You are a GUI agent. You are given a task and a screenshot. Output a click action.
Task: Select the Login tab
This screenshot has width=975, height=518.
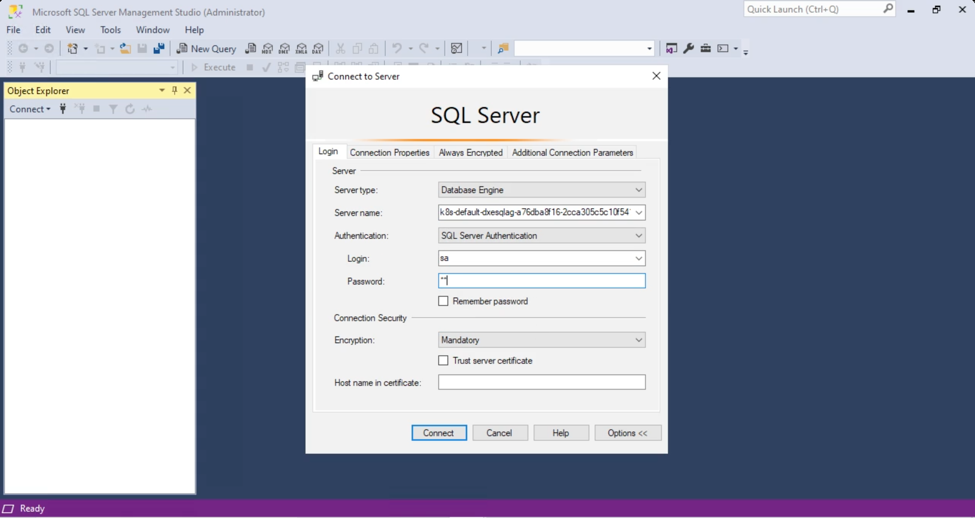pos(328,152)
